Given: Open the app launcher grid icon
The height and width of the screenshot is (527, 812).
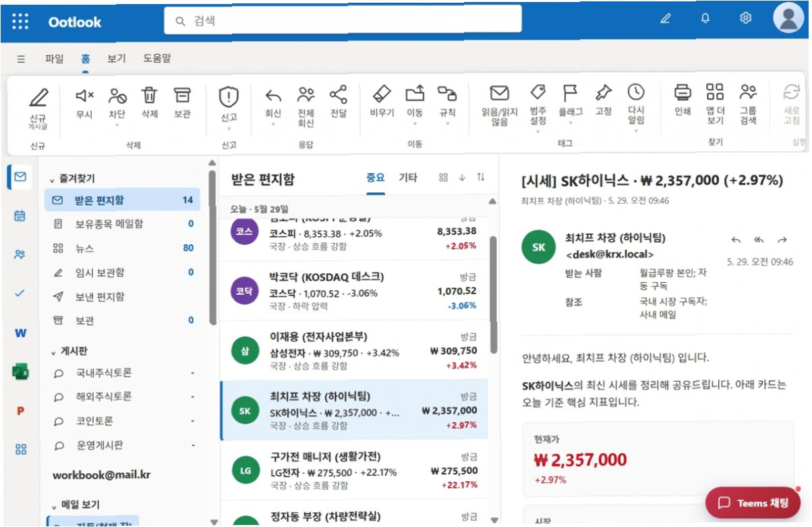Looking at the screenshot, I should (21, 22).
